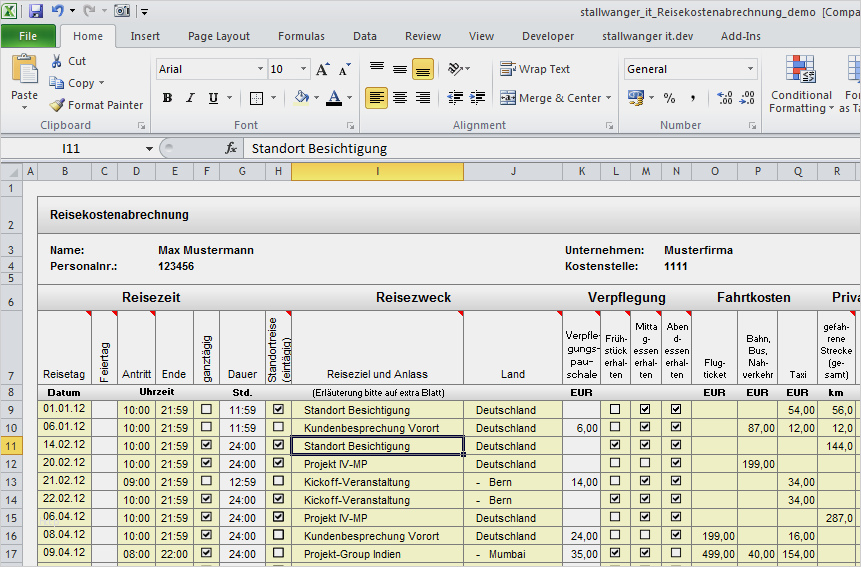Uncheck Standortreise checkbox in row 13

click(x=278, y=482)
